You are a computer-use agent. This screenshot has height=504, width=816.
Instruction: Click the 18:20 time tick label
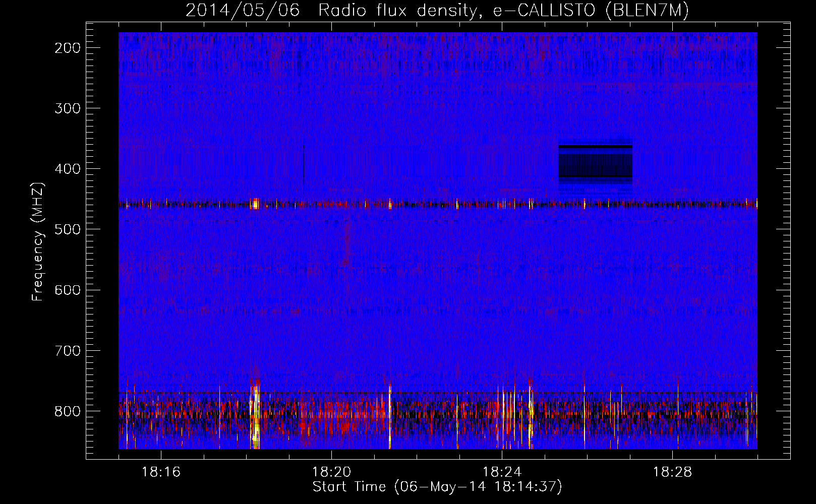(x=331, y=472)
